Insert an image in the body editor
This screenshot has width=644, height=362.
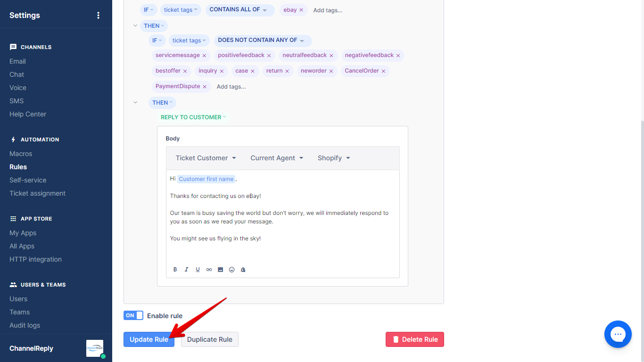[220, 270]
